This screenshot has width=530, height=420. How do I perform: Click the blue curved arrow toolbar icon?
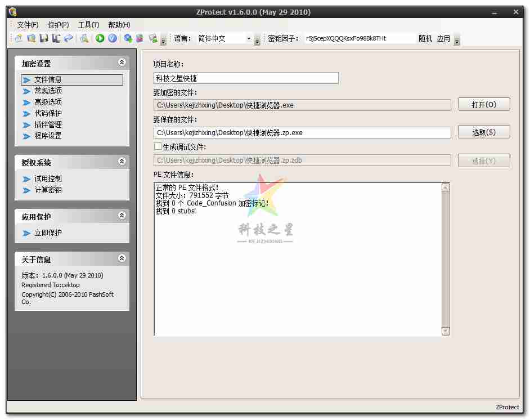[x=68, y=38]
